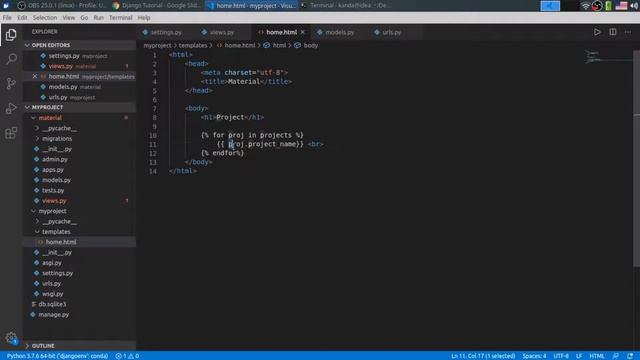Split the editor to the right

[x=613, y=32]
